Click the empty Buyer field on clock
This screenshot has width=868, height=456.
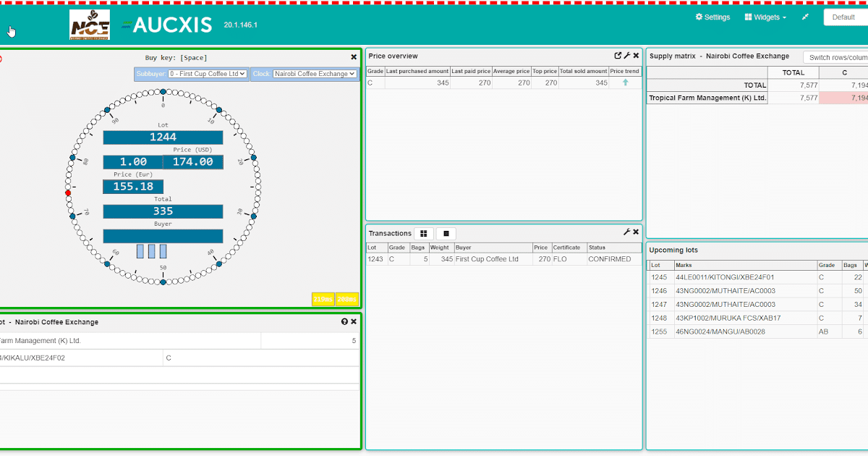click(x=163, y=236)
